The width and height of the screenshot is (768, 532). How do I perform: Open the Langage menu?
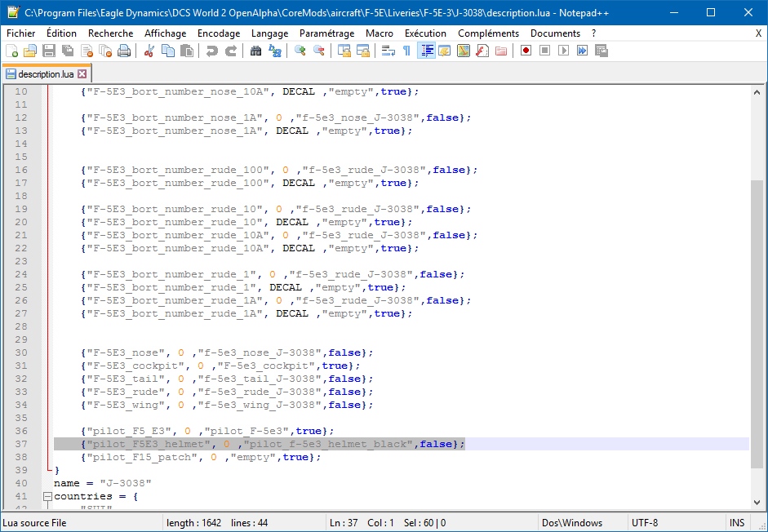point(270,33)
